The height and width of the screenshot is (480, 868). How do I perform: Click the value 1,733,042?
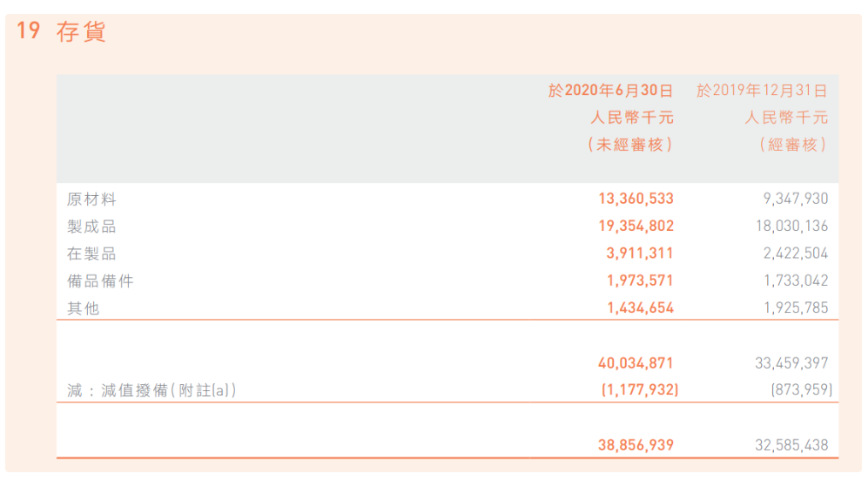pos(795,281)
